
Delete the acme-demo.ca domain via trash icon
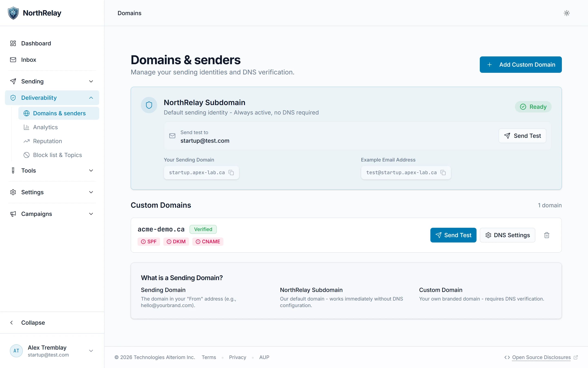click(x=547, y=235)
